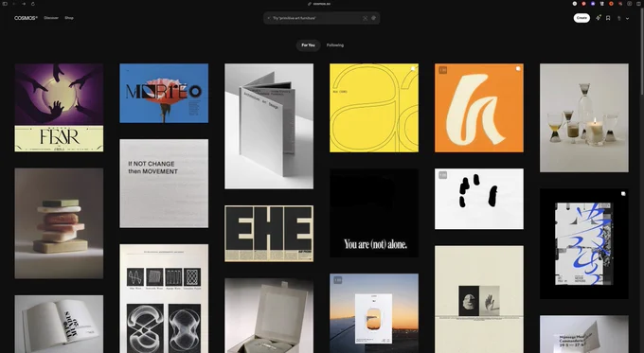Image resolution: width=644 pixels, height=353 pixels.
Task: Open the folded grey brochure image
Action: [269, 126]
